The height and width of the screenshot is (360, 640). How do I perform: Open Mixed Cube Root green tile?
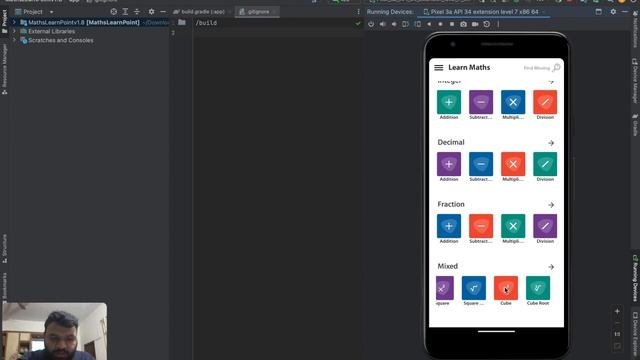point(538,288)
